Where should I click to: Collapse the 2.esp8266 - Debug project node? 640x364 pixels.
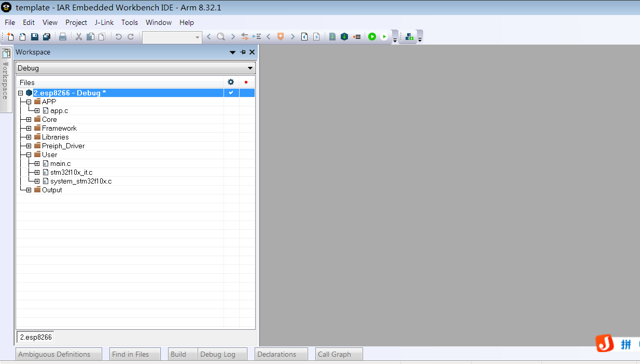pos(20,93)
